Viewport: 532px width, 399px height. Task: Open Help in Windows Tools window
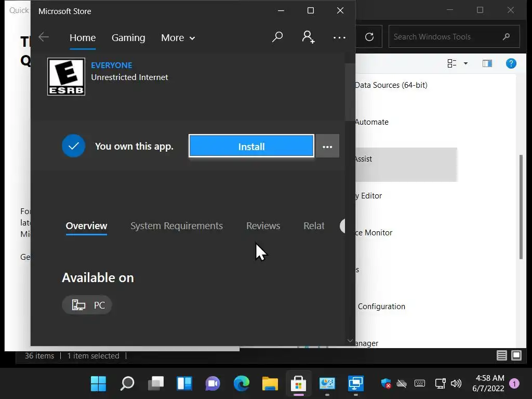[x=511, y=63]
